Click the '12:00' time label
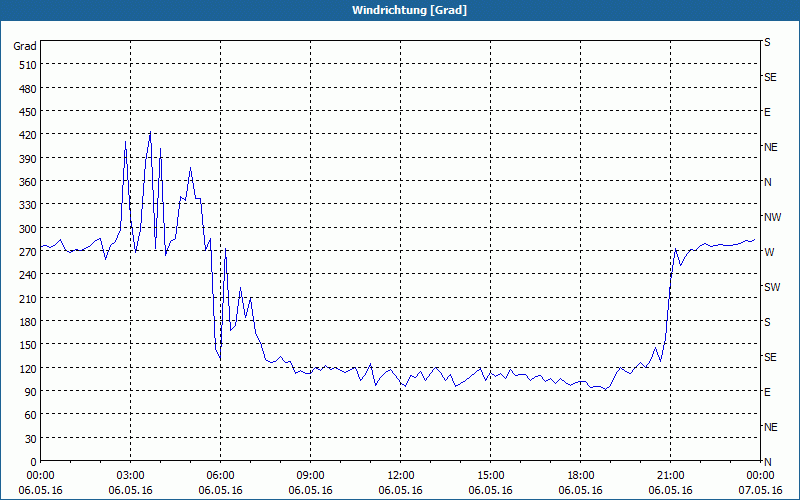 401,476
